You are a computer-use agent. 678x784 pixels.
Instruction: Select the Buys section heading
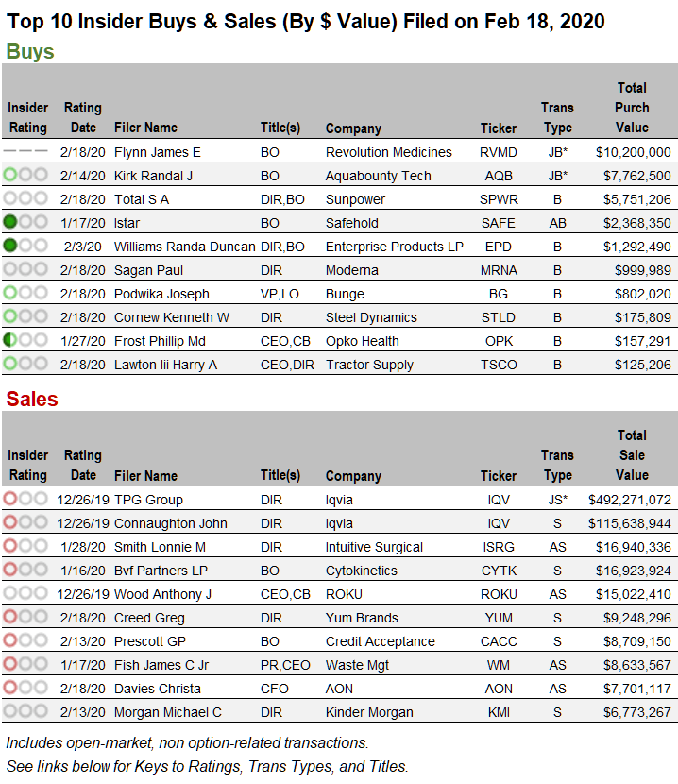(30, 52)
